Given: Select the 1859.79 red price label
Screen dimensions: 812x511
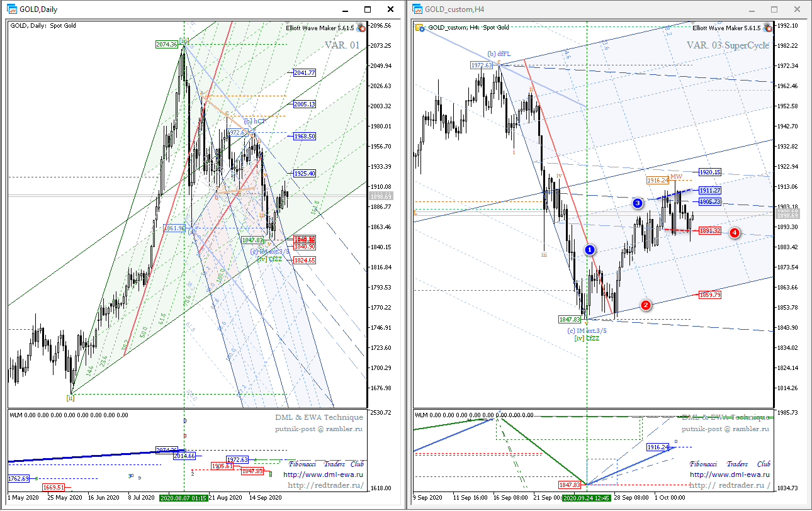Looking at the screenshot, I should (x=709, y=295).
